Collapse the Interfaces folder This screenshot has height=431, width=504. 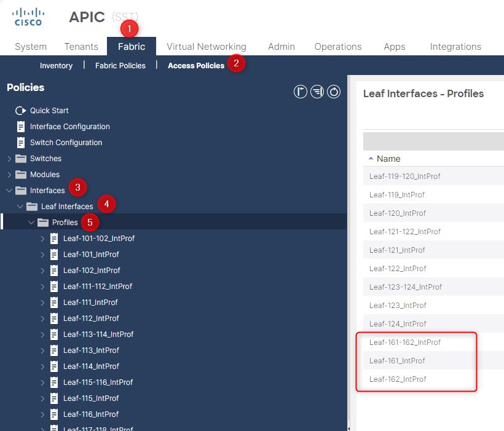(9, 191)
